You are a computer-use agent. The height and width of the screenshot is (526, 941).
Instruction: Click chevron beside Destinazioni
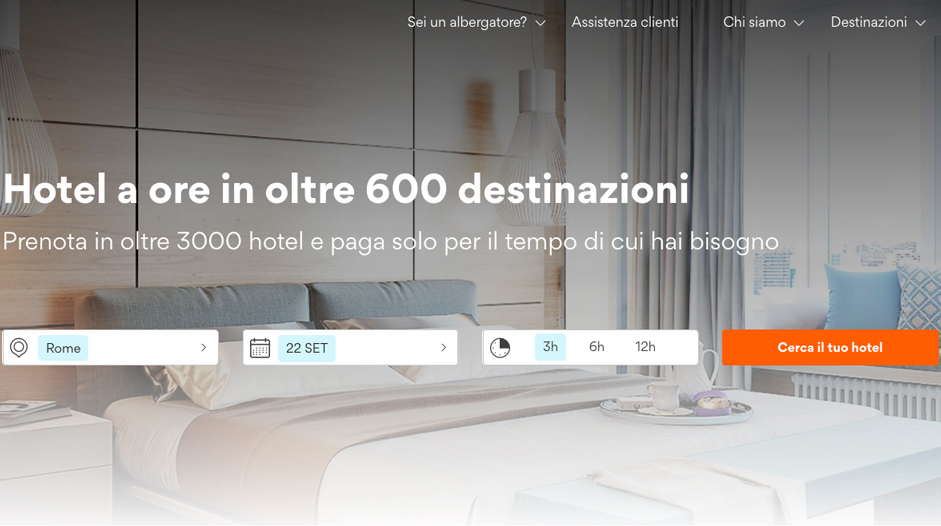point(921,23)
